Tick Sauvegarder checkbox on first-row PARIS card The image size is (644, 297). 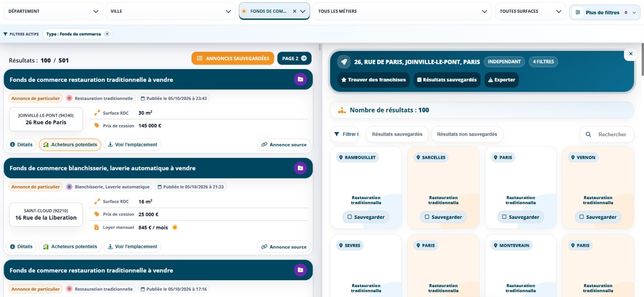tap(504, 217)
